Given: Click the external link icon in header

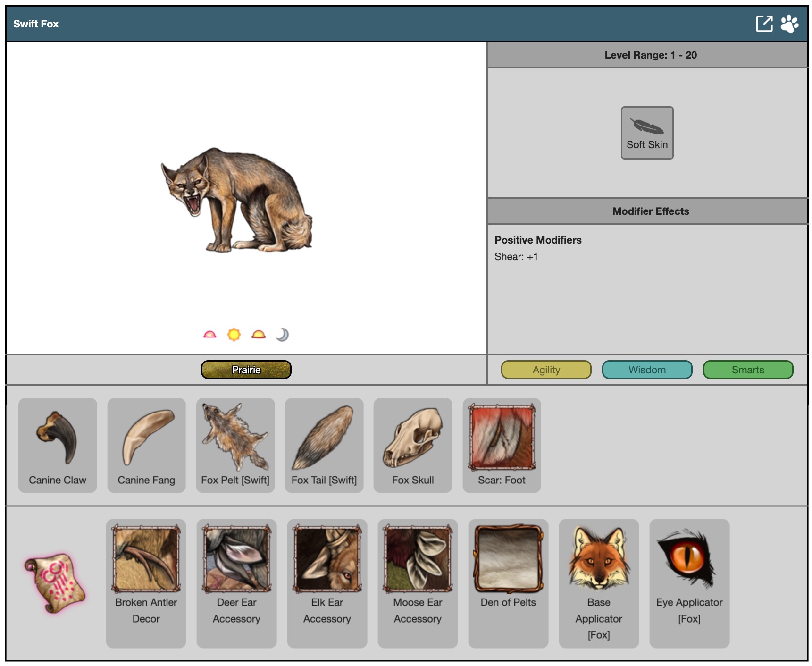Looking at the screenshot, I should 764,24.
